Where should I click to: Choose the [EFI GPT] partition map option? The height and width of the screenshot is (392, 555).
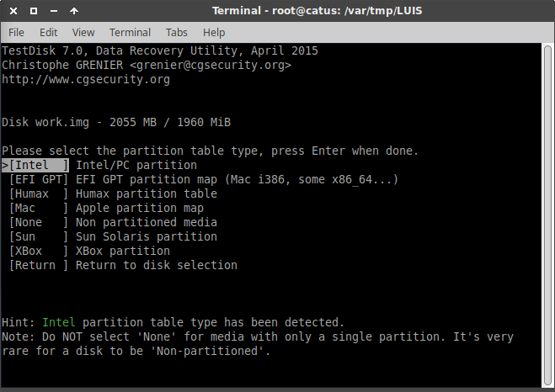(x=39, y=180)
